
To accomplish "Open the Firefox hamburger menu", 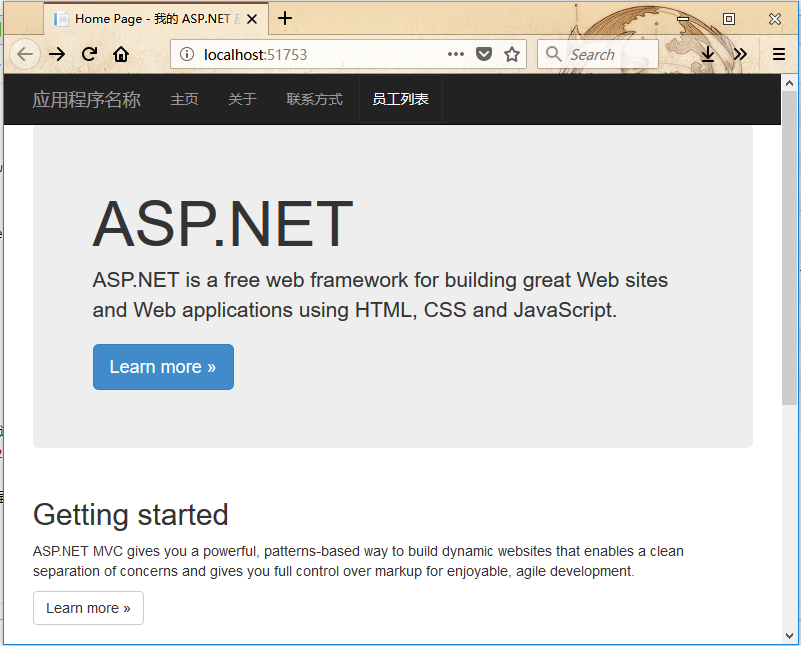I will click(779, 54).
